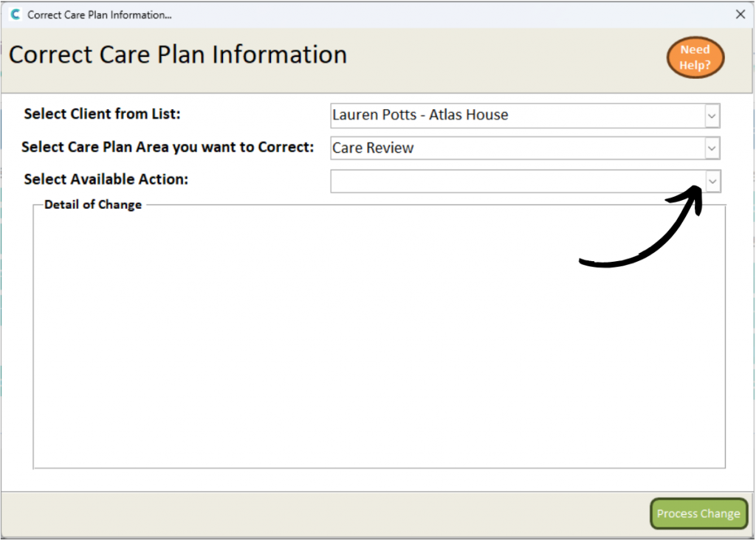Open the Select Available Action dropdown arrow
Image resolution: width=756 pixels, height=540 pixels.
tap(712, 181)
